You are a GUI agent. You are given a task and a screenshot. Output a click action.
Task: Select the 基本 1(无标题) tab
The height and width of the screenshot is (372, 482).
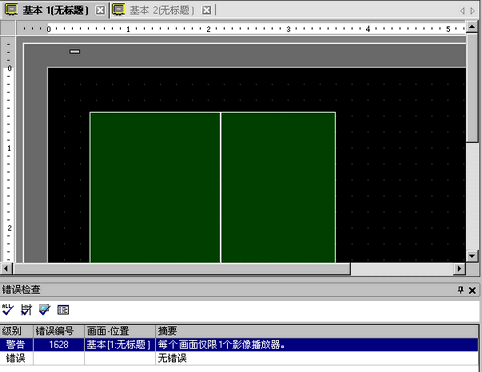[55, 10]
